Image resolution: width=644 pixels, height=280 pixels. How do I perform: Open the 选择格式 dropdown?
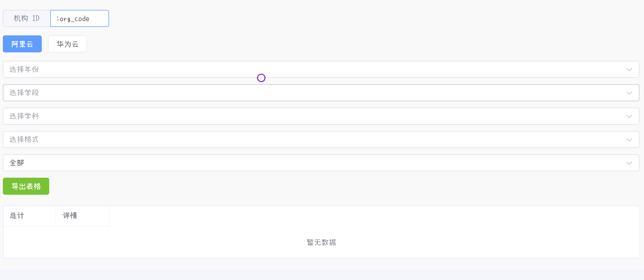[321, 139]
